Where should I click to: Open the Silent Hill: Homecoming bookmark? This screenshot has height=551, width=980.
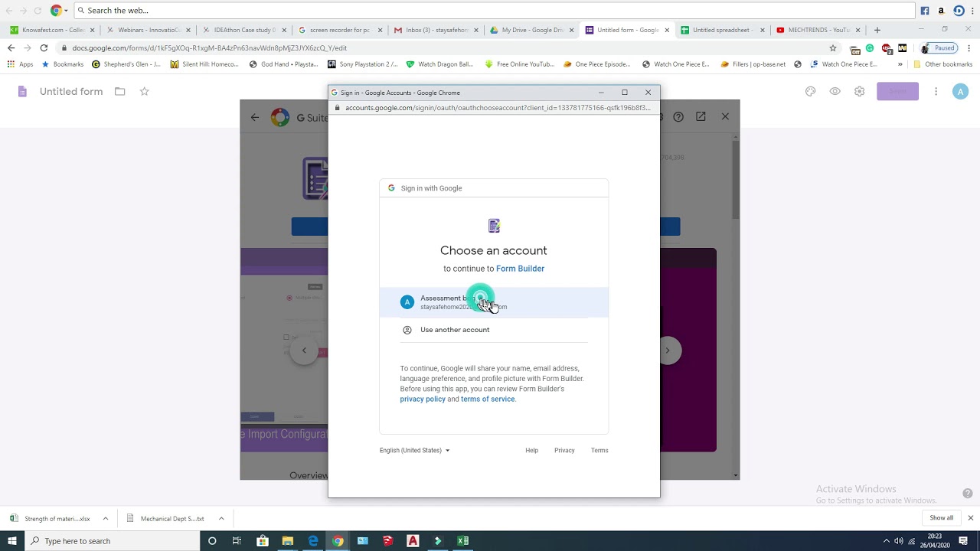(204, 64)
